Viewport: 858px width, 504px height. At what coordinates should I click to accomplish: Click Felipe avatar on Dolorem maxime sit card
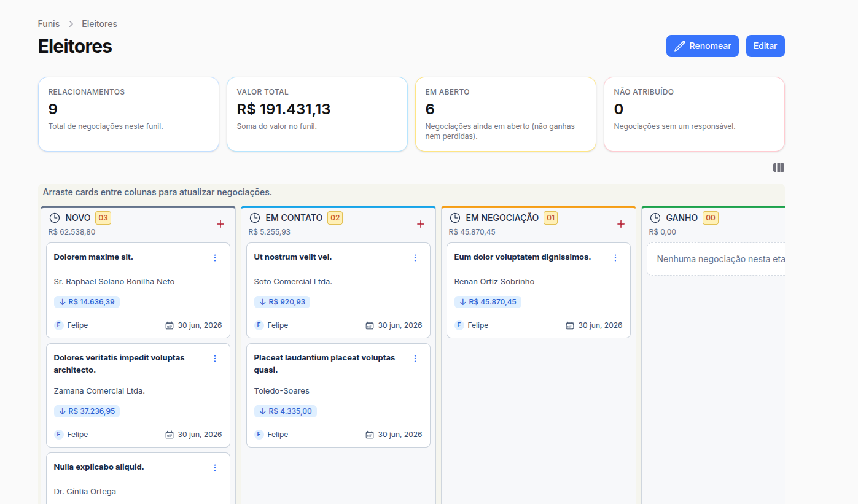59,325
